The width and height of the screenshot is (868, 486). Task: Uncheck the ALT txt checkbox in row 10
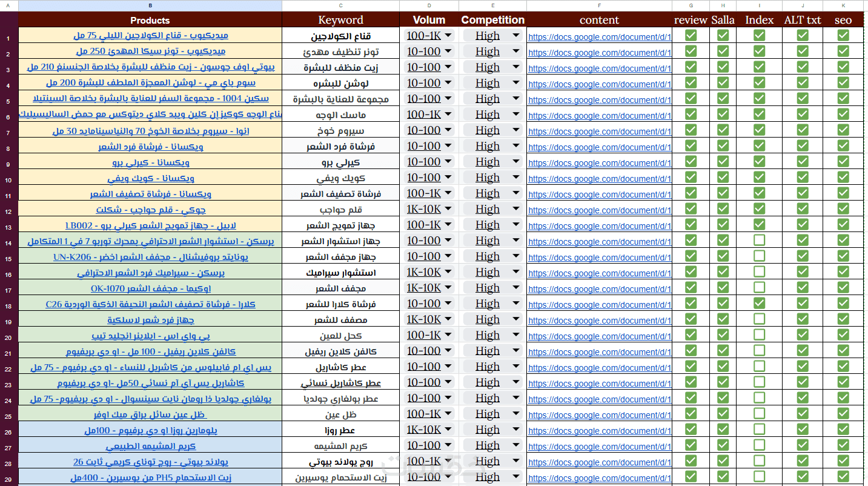803,177
